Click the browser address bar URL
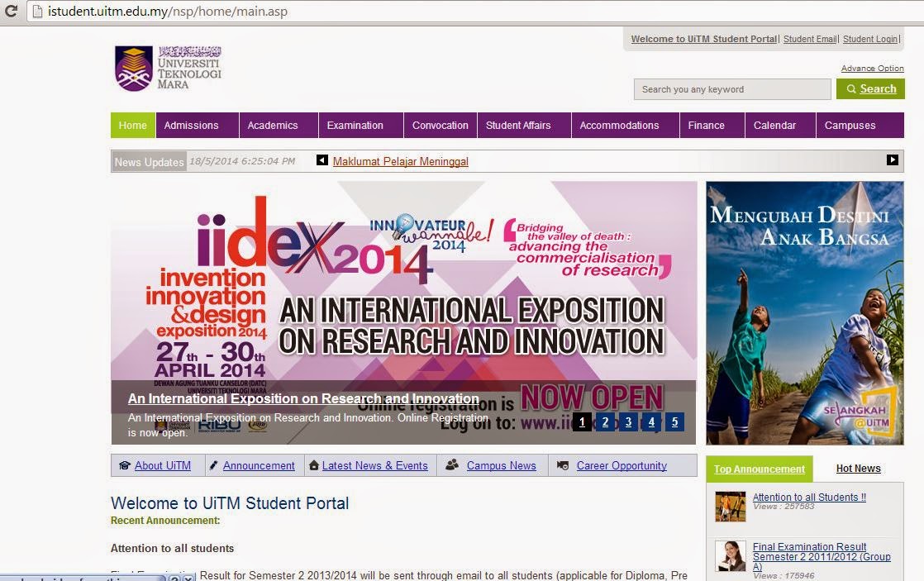Image resolution: width=924 pixels, height=581 pixels. coord(168,12)
